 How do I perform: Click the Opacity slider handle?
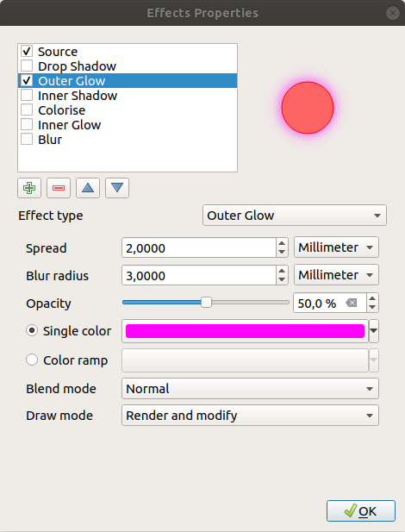point(206,303)
